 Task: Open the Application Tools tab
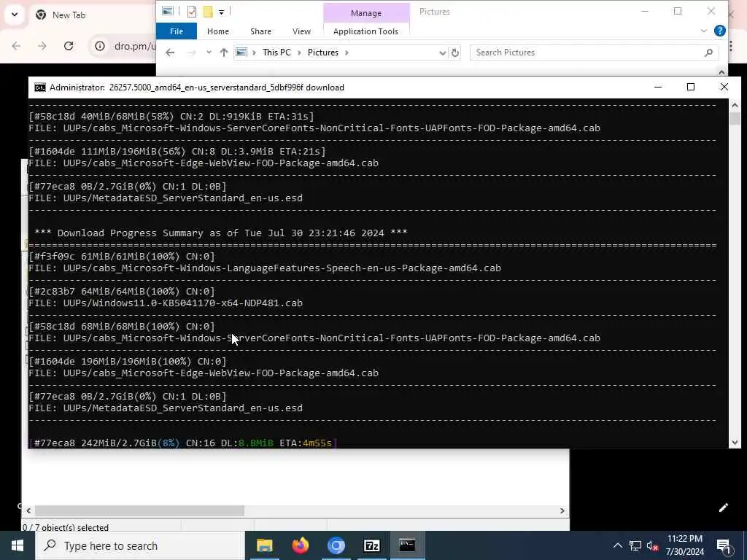tap(365, 31)
